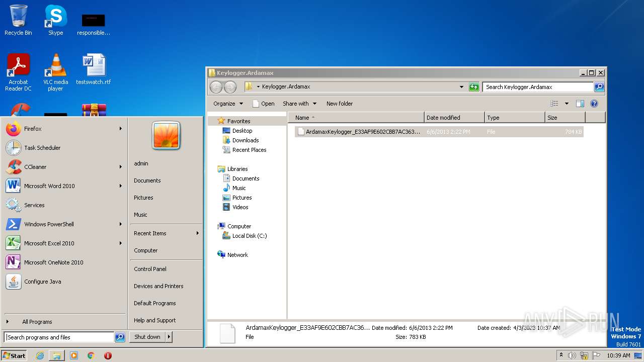Click the Recycle Bin desktop icon
This screenshot has height=362, width=644.
[18, 20]
